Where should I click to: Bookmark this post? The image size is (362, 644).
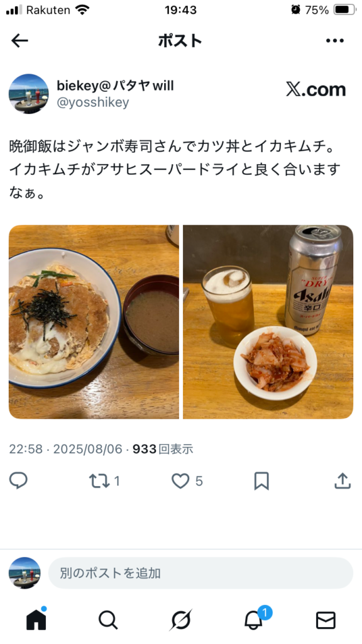261,481
